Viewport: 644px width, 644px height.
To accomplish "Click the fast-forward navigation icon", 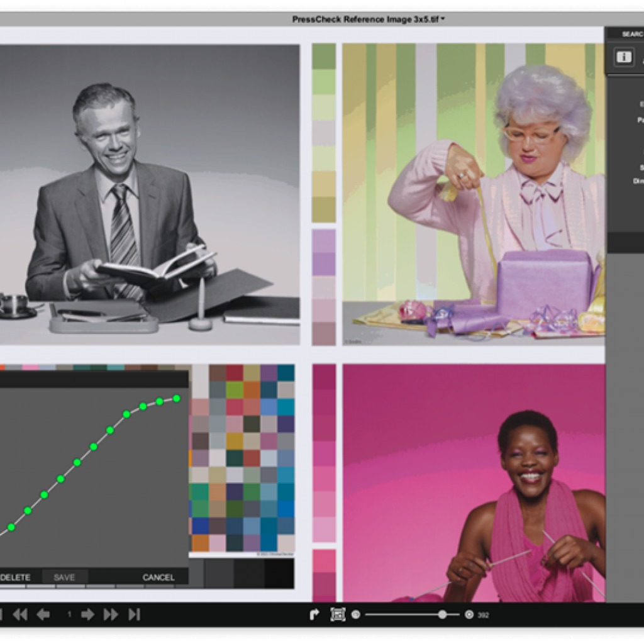I will [111, 614].
